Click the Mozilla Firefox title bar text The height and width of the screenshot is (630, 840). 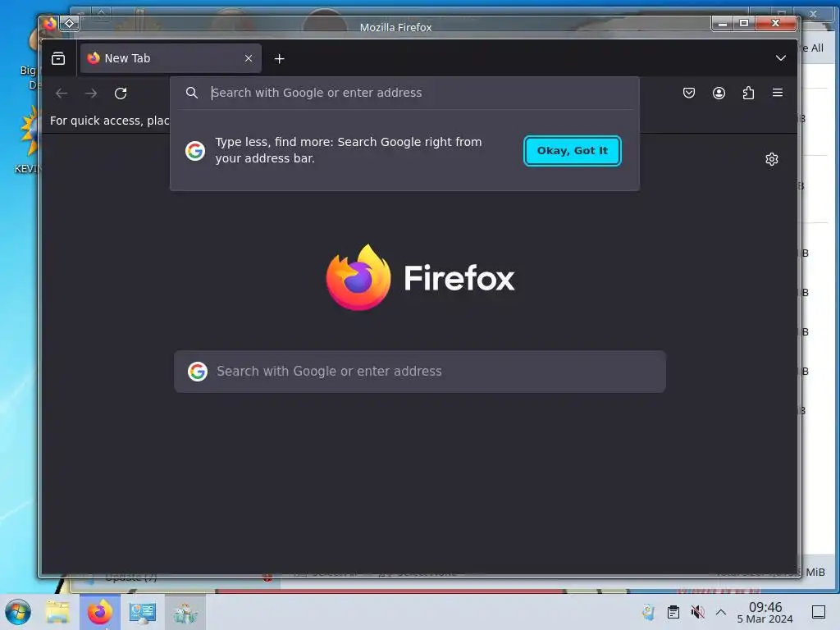tap(395, 27)
